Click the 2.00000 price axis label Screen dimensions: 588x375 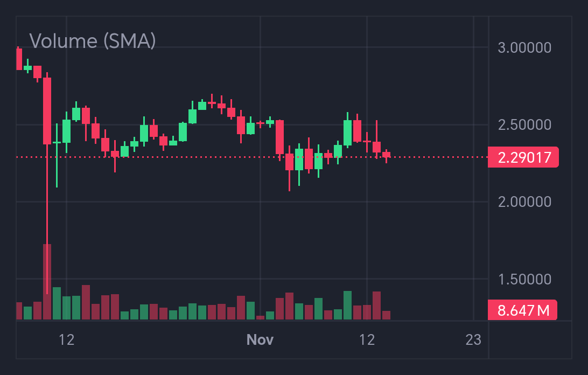[x=524, y=202]
